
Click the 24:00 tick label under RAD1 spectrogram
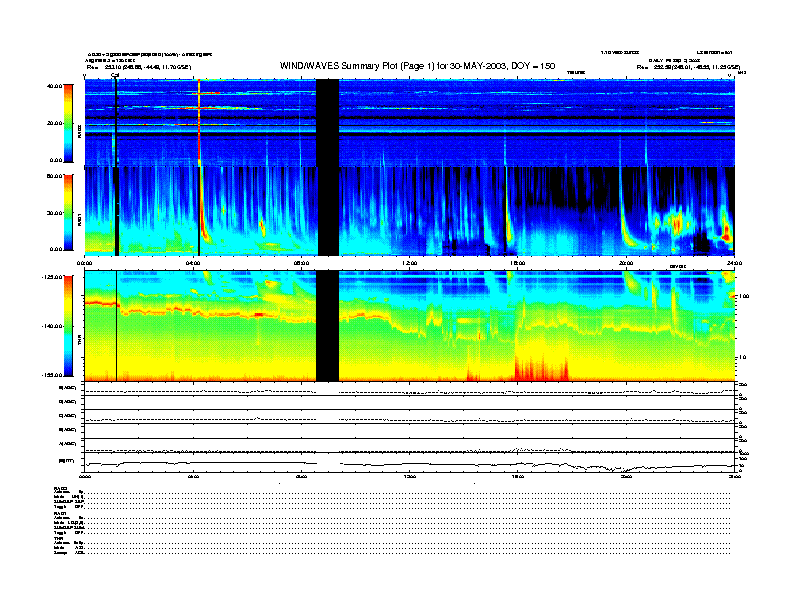click(x=734, y=263)
